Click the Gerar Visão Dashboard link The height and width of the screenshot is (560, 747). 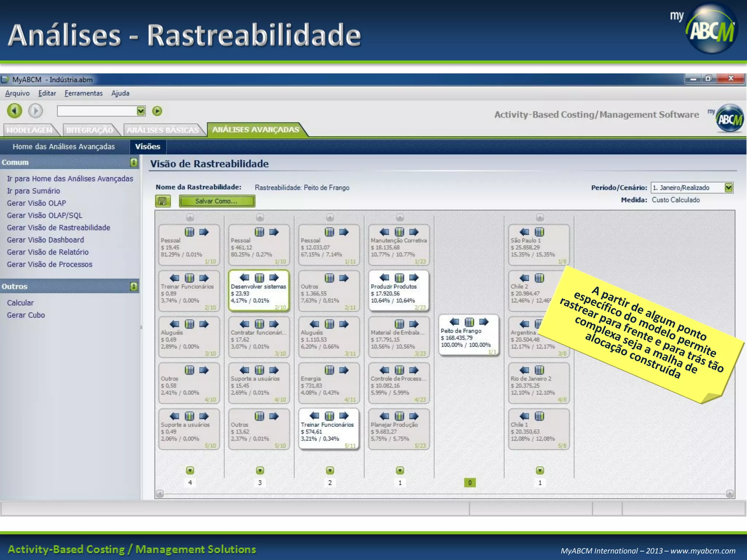(x=45, y=240)
